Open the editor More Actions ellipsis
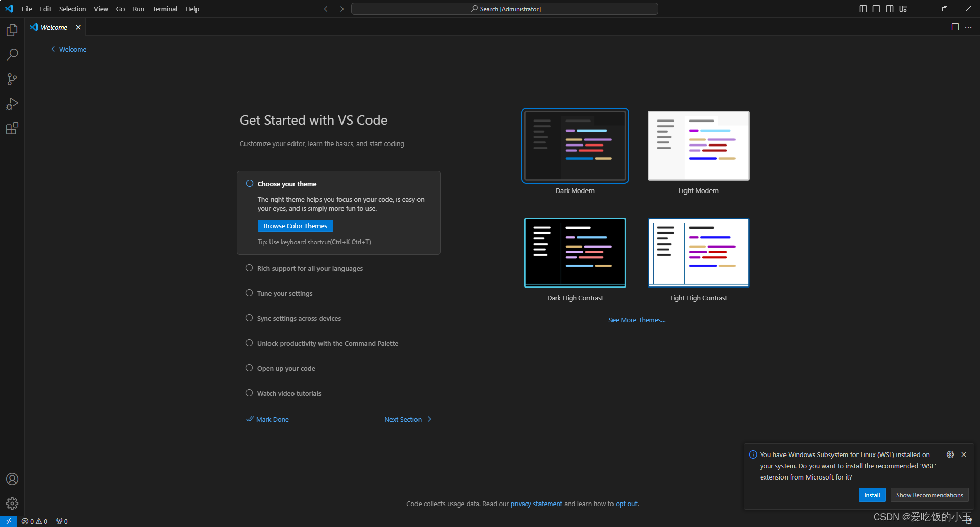 coord(968,27)
